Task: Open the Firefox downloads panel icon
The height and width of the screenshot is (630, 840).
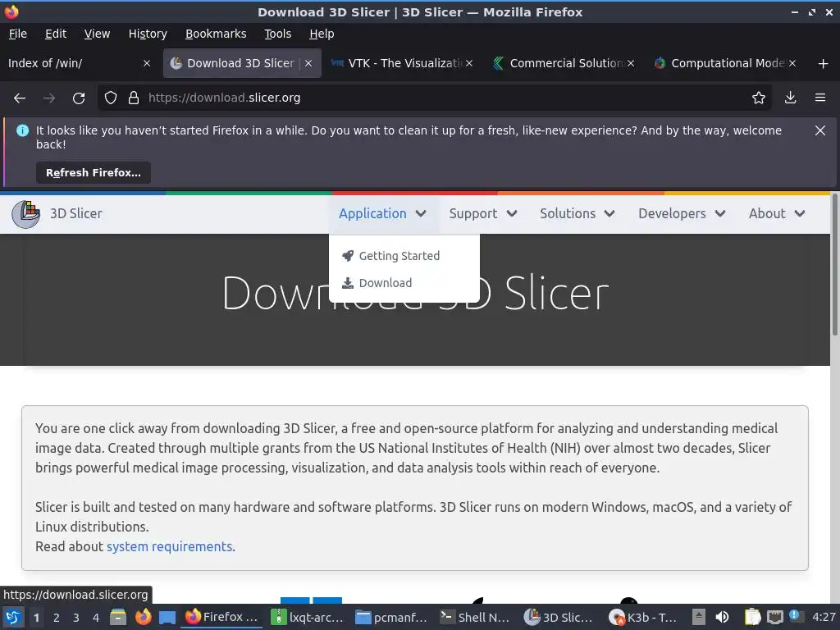Action: (x=790, y=98)
